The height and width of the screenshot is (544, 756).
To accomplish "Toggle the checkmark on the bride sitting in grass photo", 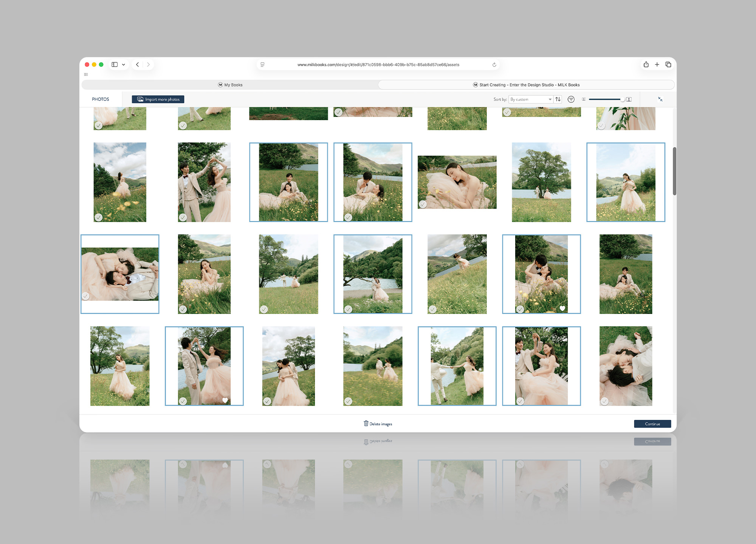I will click(x=183, y=309).
